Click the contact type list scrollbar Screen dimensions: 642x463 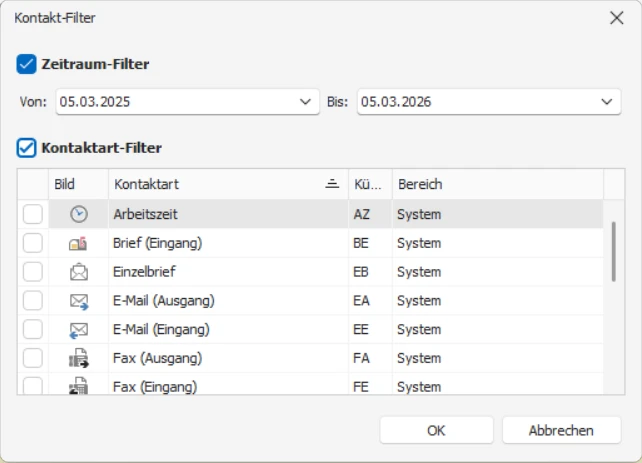coord(614,252)
